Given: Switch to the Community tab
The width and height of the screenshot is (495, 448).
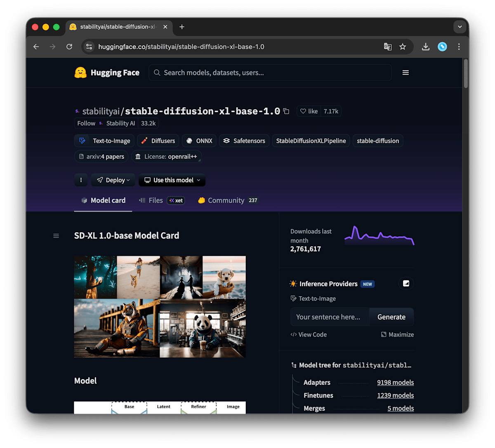Looking at the screenshot, I should point(228,200).
